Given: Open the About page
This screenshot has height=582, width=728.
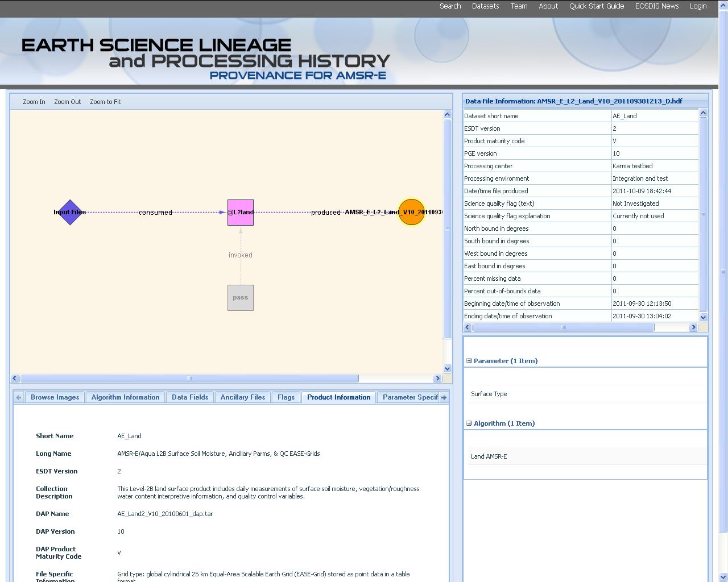Looking at the screenshot, I should point(548,6).
